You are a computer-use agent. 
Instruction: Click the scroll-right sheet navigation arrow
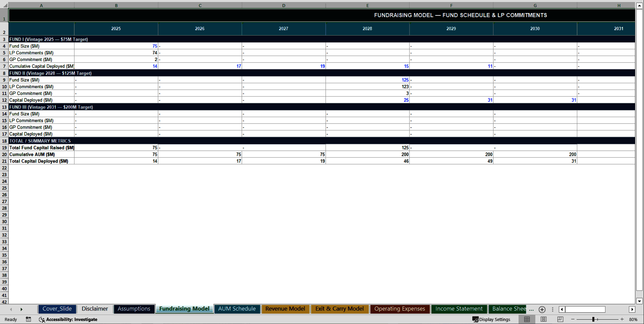click(21, 309)
